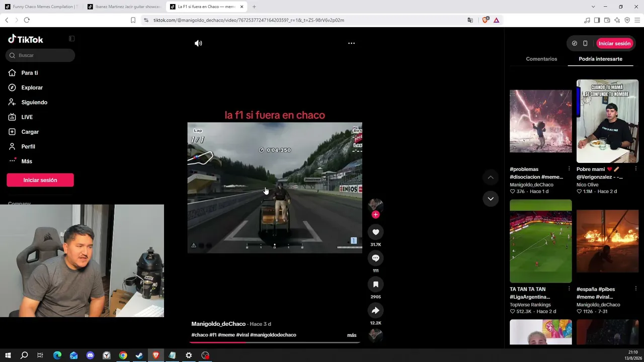Follow Manigoldo_deChaco with the red plus button
The image size is (644, 362).
click(375, 215)
